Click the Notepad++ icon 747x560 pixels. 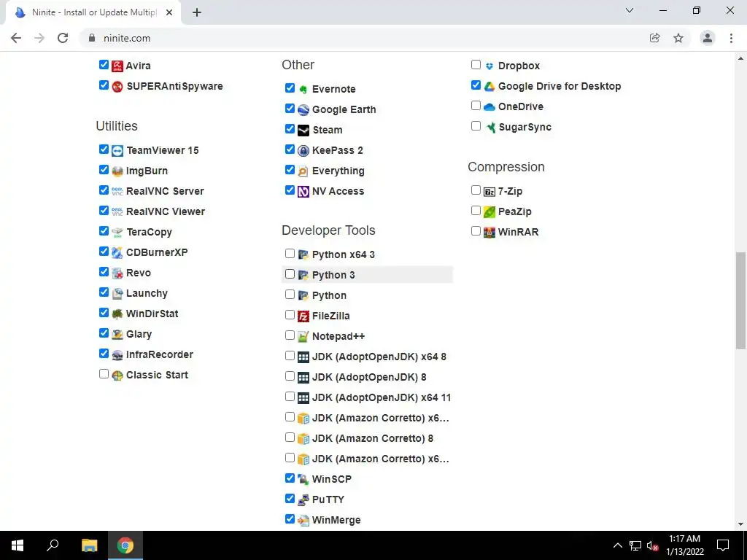pos(303,336)
